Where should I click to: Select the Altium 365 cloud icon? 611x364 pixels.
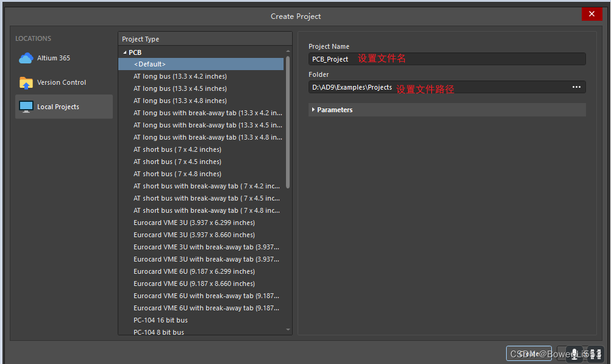point(26,58)
